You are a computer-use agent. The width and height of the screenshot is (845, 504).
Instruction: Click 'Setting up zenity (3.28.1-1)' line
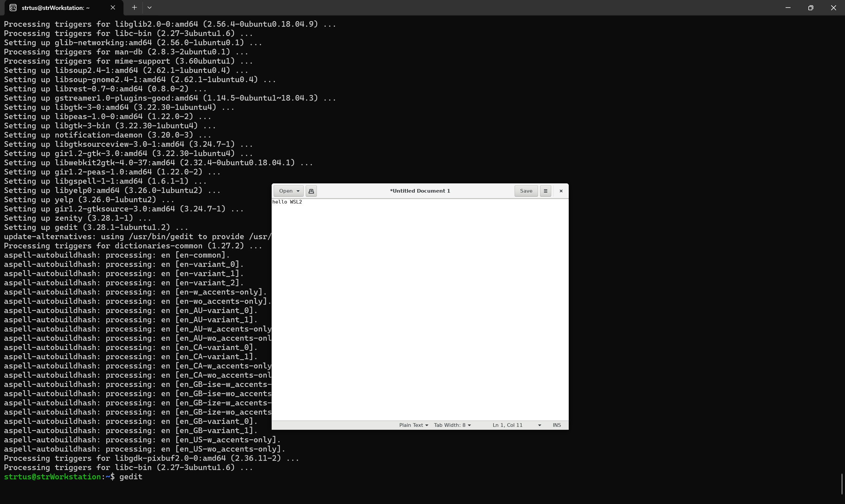pyautogui.click(x=78, y=218)
